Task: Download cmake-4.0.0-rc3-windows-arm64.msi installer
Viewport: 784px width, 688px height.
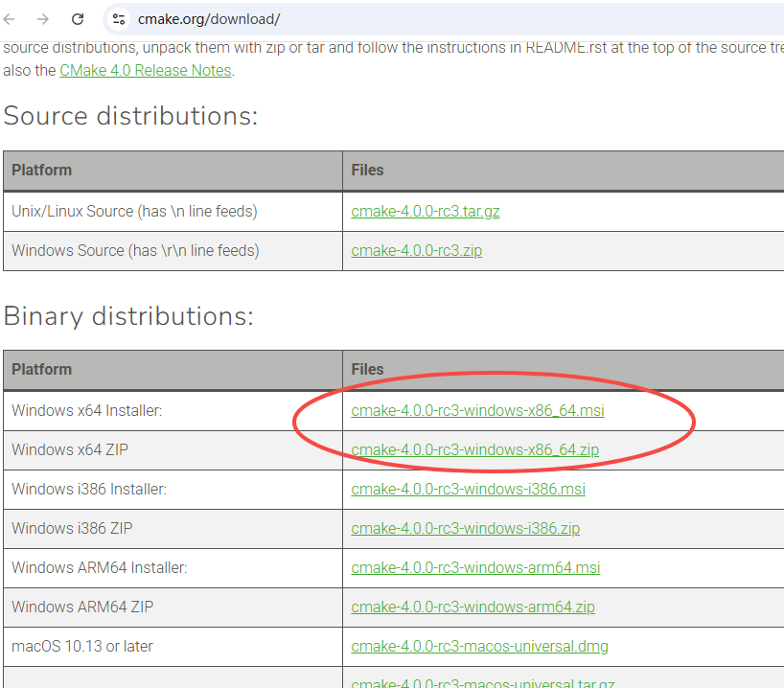Action: coord(475,568)
